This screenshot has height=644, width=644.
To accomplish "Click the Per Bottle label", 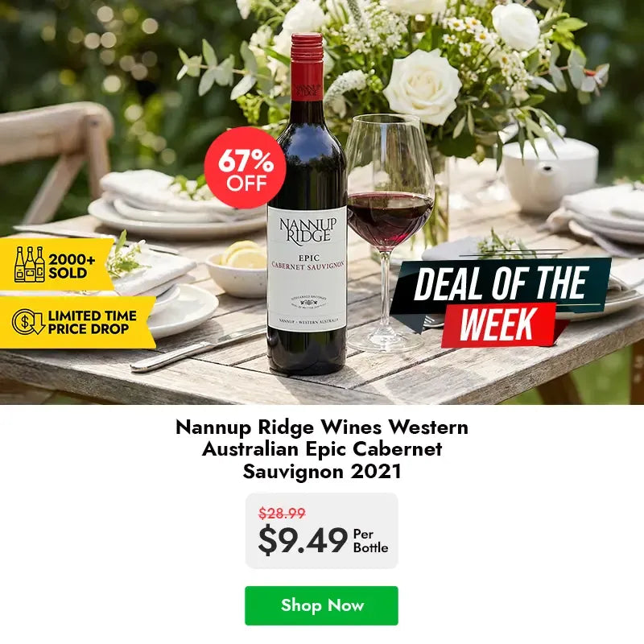I will [370, 541].
